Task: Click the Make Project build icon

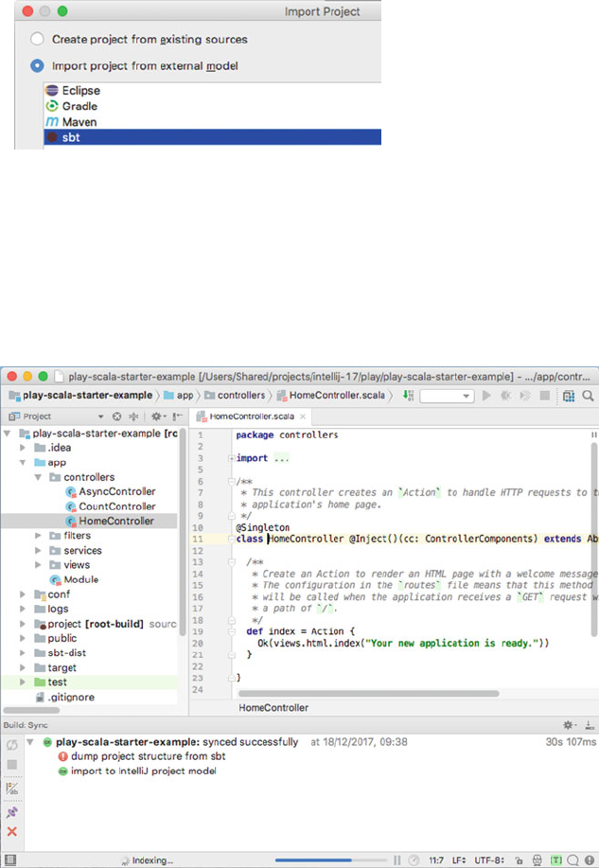Action: point(408,396)
